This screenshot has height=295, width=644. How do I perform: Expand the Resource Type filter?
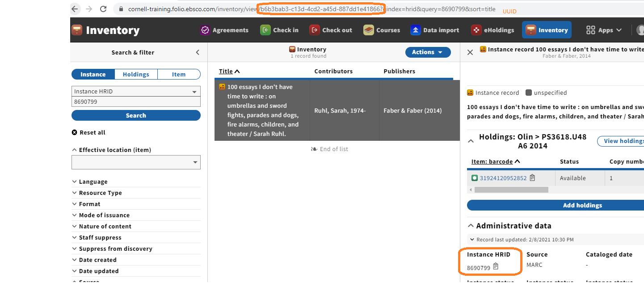point(97,193)
